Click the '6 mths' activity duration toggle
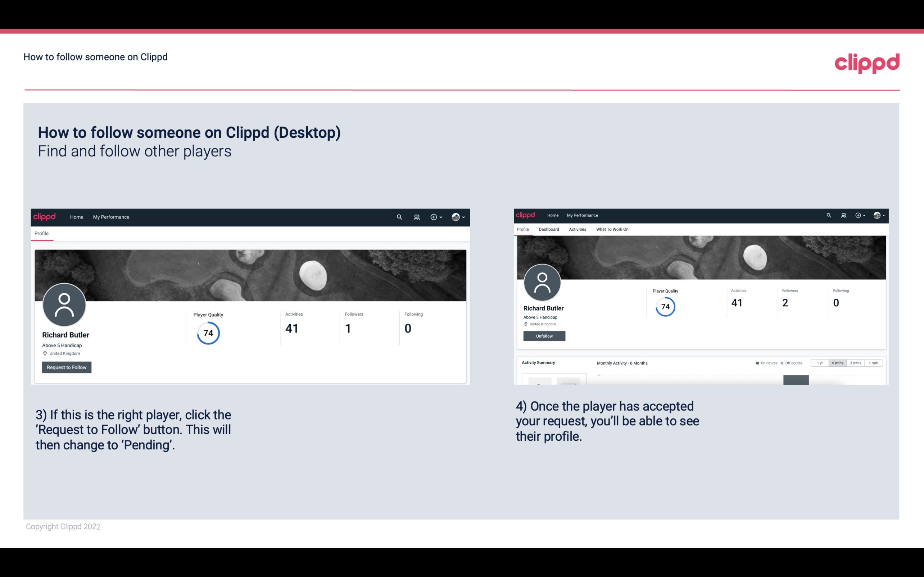The image size is (924, 577). click(838, 363)
